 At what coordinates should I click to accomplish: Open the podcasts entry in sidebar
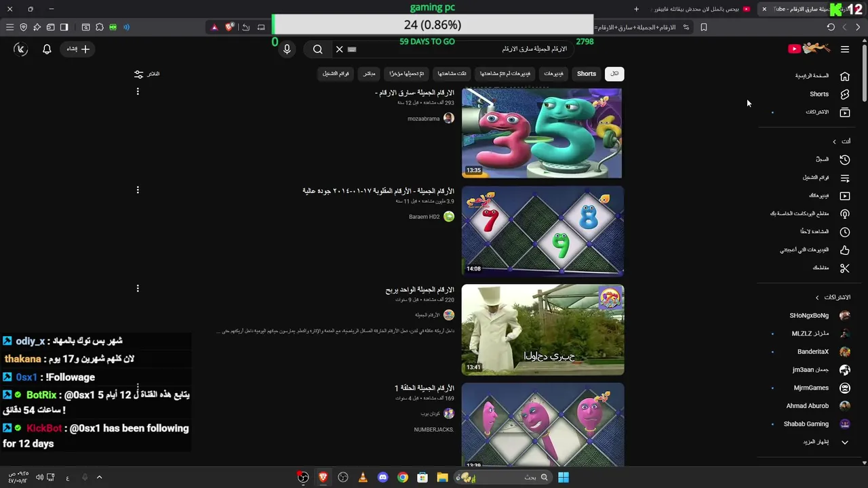click(810, 213)
